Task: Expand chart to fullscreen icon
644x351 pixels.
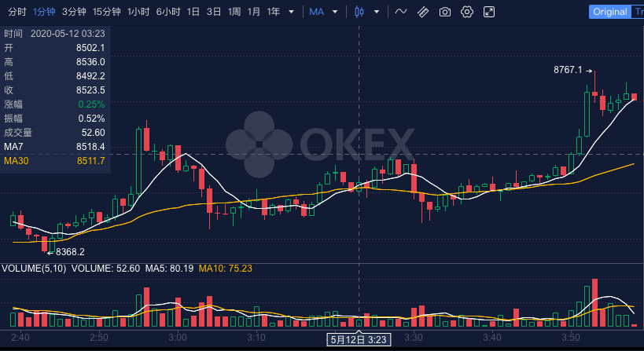Action: click(489, 12)
